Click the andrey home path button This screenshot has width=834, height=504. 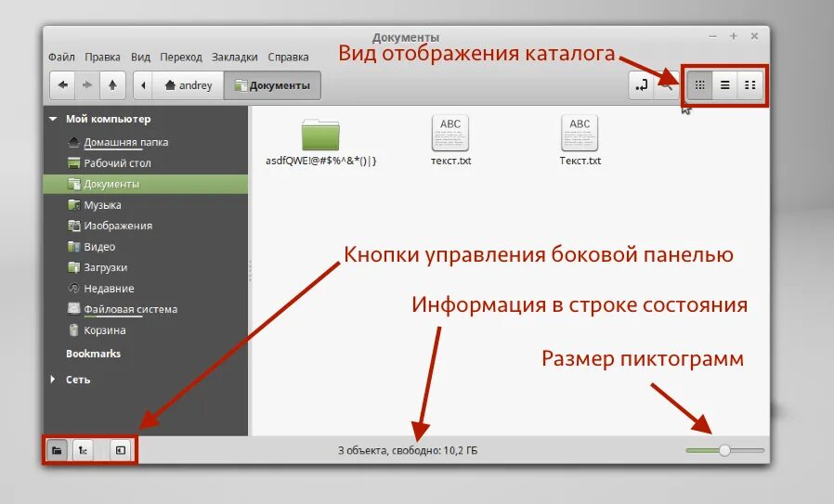click(189, 85)
